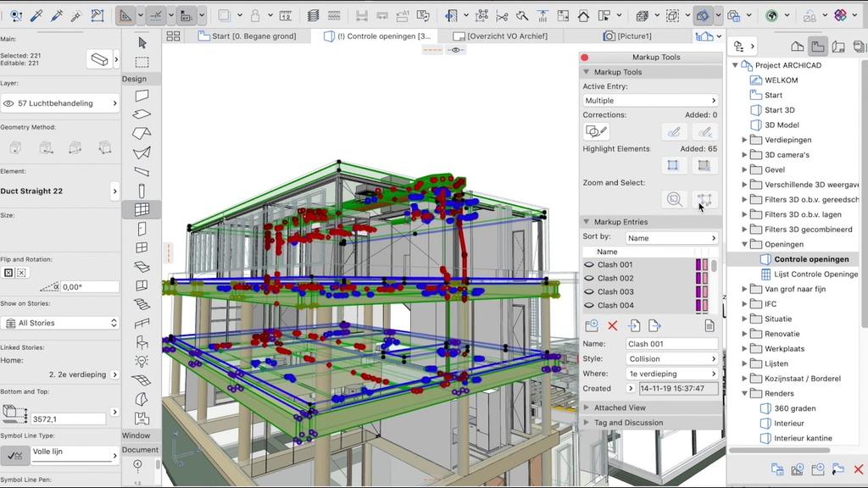Image resolution: width=868 pixels, height=488 pixels.
Task: Select the Wall tool in Design toolbox
Action: coord(142,95)
